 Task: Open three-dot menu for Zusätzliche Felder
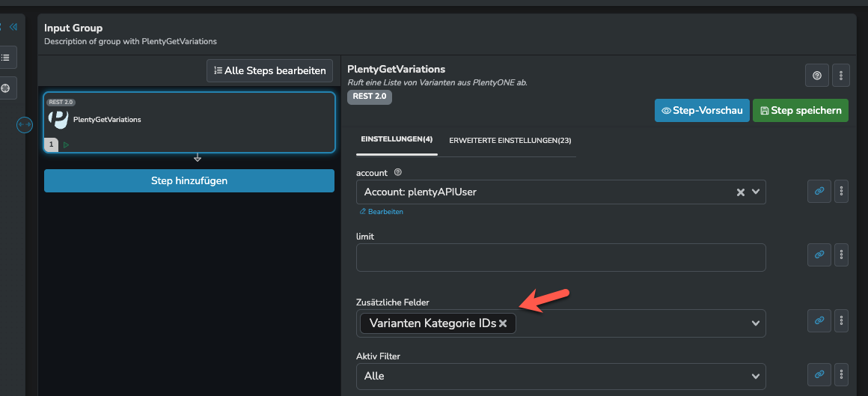(841, 320)
